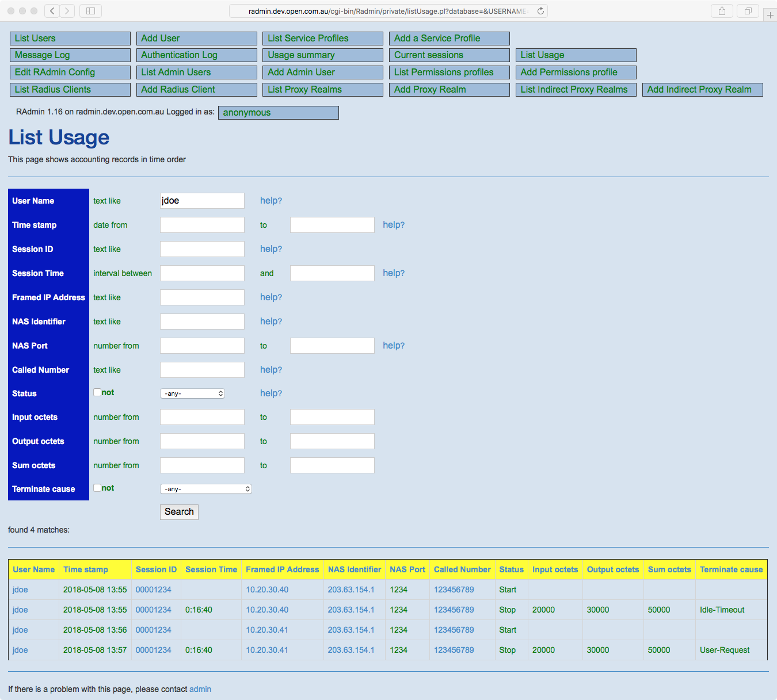Show all Safari tabs overview
Screen dimensions: 777x700
(x=748, y=11)
